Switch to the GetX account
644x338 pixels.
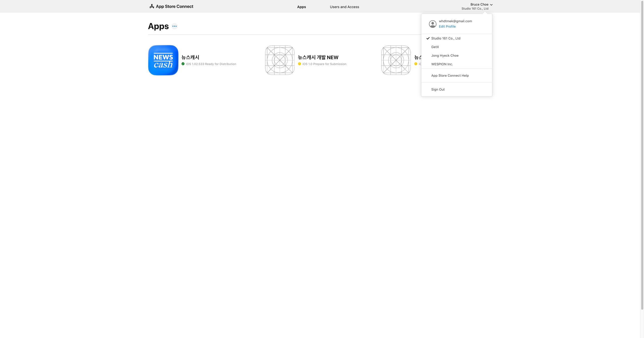pyautogui.click(x=435, y=47)
